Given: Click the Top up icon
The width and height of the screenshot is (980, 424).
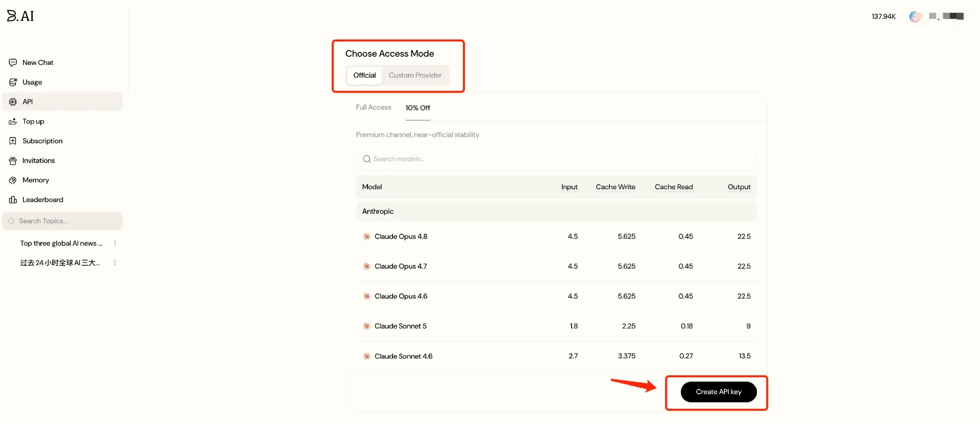Looking at the screenshot, I should tap(13, 122).
